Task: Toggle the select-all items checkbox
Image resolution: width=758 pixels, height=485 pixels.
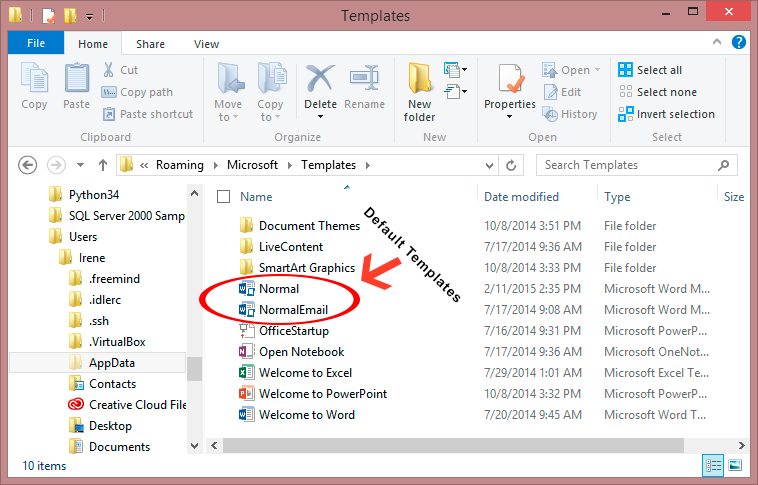Action: pyautogui.click(x=223, y=197)
